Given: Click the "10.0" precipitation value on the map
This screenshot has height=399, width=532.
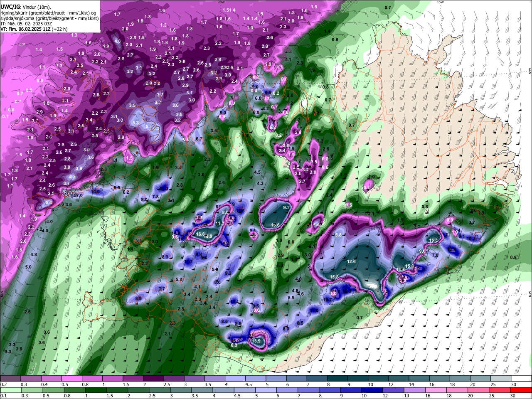Looking at the screenshot, I should click(x=96, y=192).
